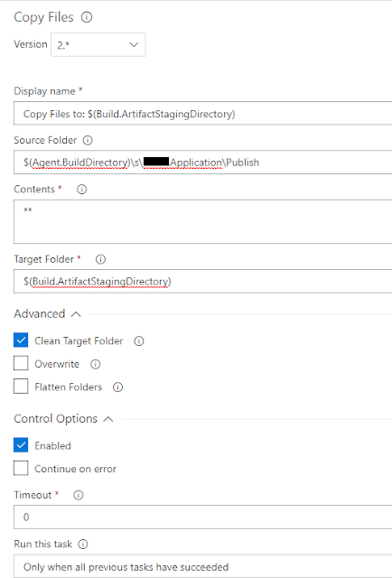Click the info icon beside Copy Files title
Viewport: 392px width, 578px height.
[x=87, y=17]
